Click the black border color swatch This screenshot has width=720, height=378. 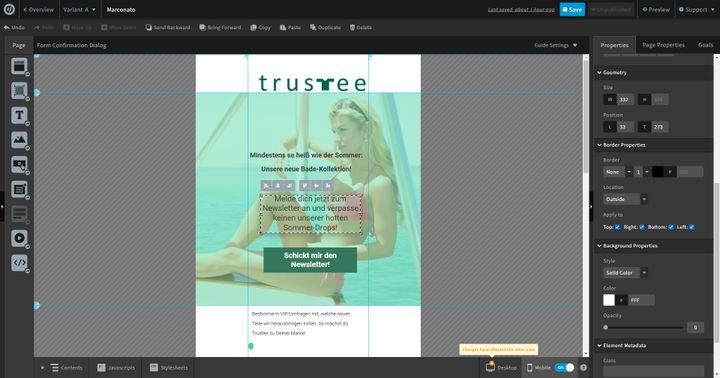click(x=658, y=172)
